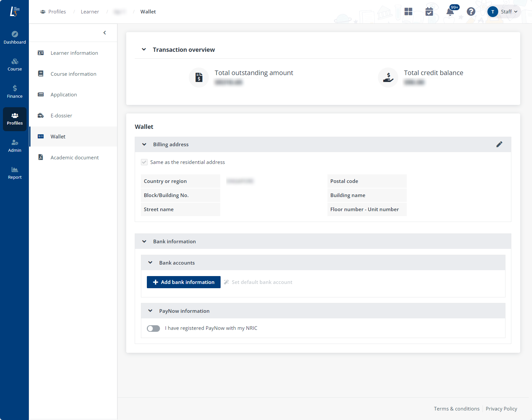Open the notifications bell

pyautogui.click(x=450, y=12)
